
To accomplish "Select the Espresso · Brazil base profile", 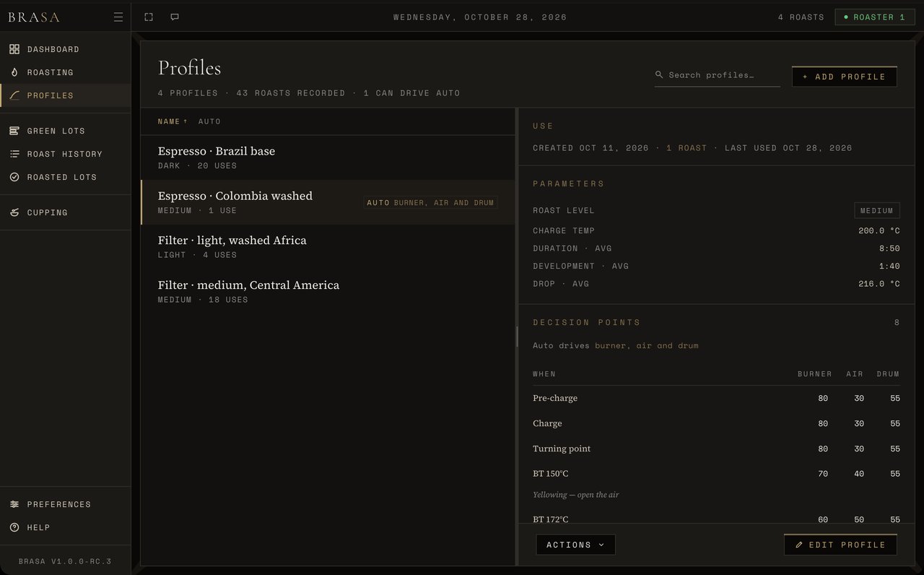I will 328,157.
